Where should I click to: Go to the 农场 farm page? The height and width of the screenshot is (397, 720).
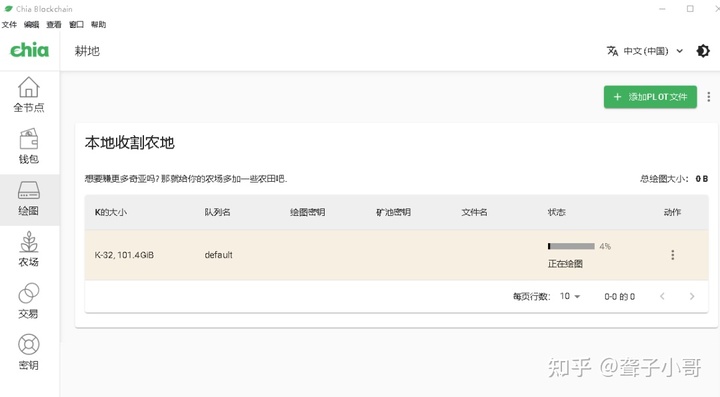click(28, 250)
